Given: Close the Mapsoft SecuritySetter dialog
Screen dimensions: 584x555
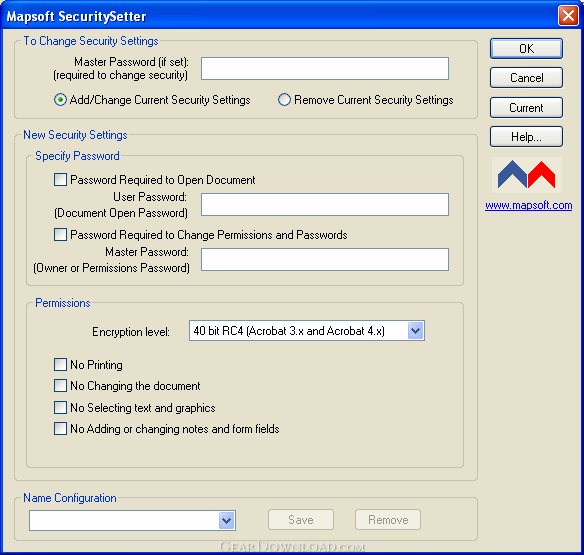Looking at the screenshot, I should point(568,16).
